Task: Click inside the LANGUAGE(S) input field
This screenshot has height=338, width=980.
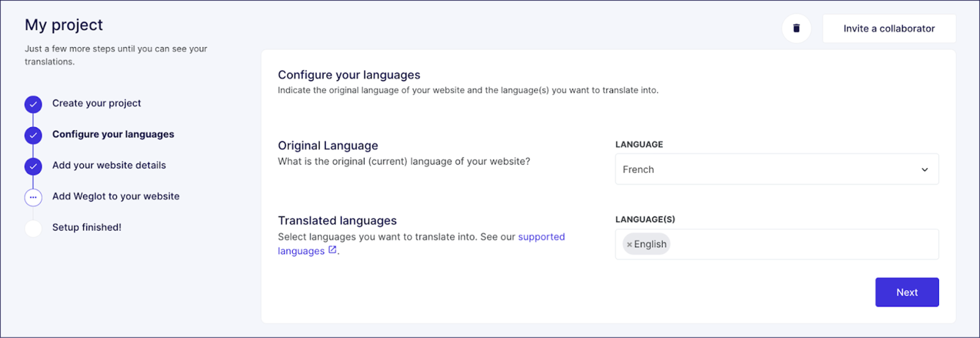Action: (x=813, y=244)
